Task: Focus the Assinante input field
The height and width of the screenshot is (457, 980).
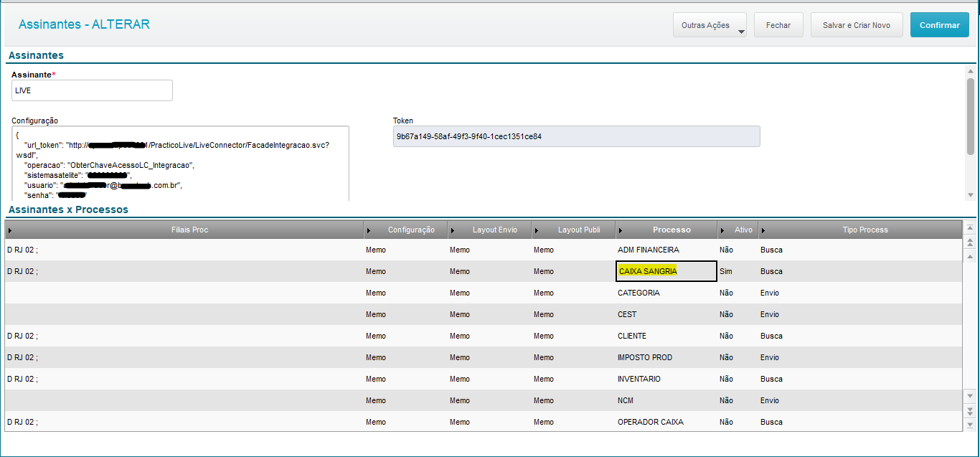Action: 92,90
